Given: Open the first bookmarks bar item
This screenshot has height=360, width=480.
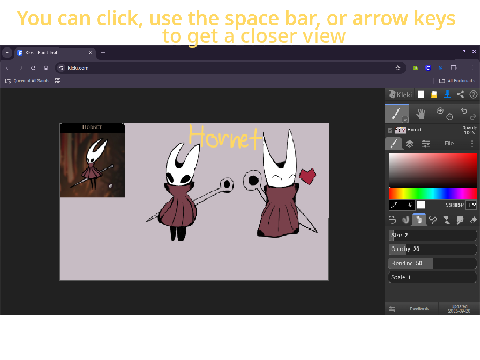Looking at the screenshot, I should click(27, 81).
